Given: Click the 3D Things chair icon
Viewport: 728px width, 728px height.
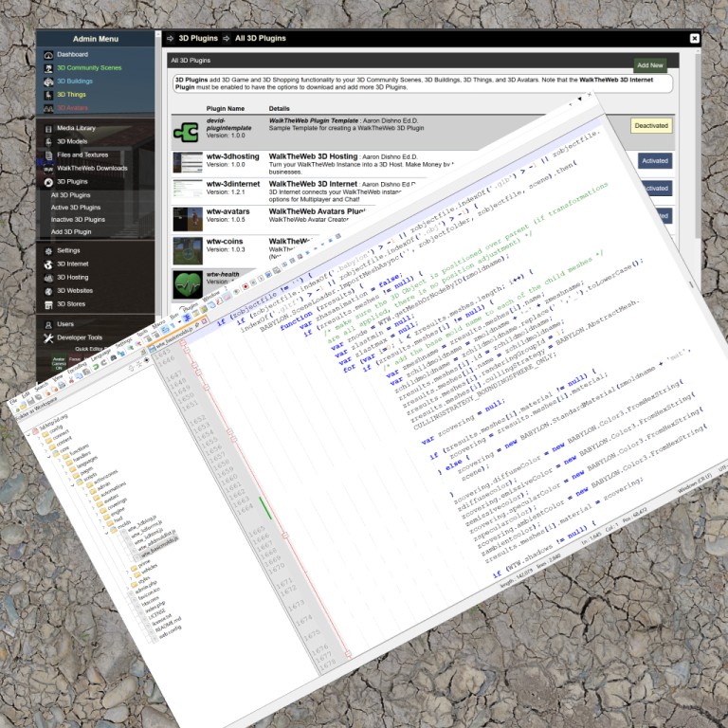Looking at the screenshot, I should 48,95.
